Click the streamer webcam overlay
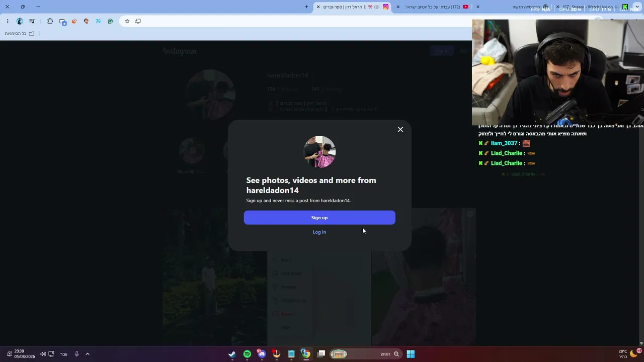The width and height of the screenshot is (644, 362). point(558,72)
